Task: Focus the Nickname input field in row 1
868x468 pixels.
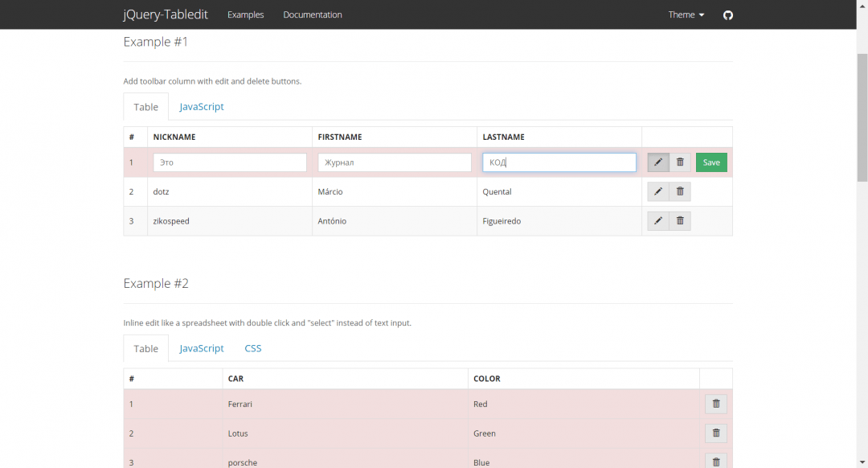Action: [x=230, y=162]
